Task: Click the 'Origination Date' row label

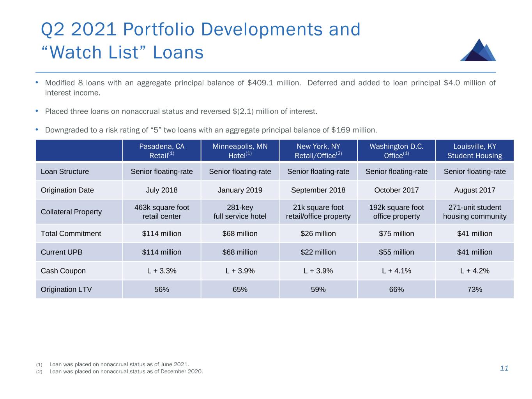Action: point(67,190)
